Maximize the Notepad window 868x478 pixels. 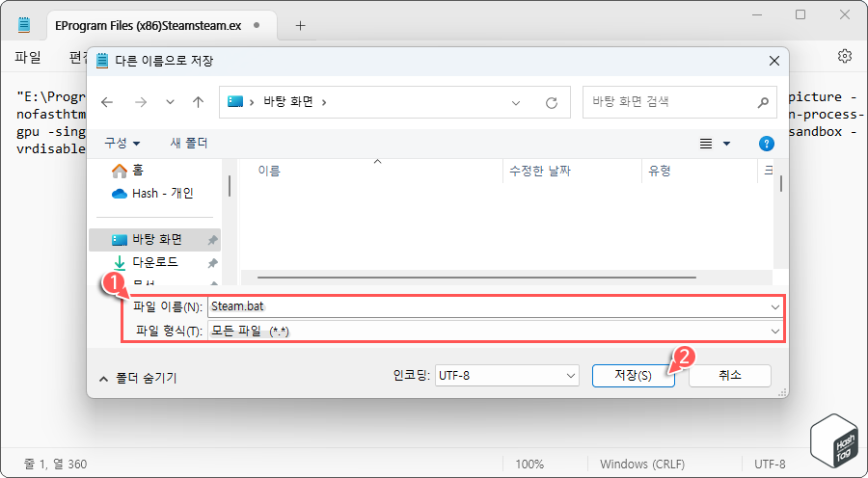(x=800, y=15)
